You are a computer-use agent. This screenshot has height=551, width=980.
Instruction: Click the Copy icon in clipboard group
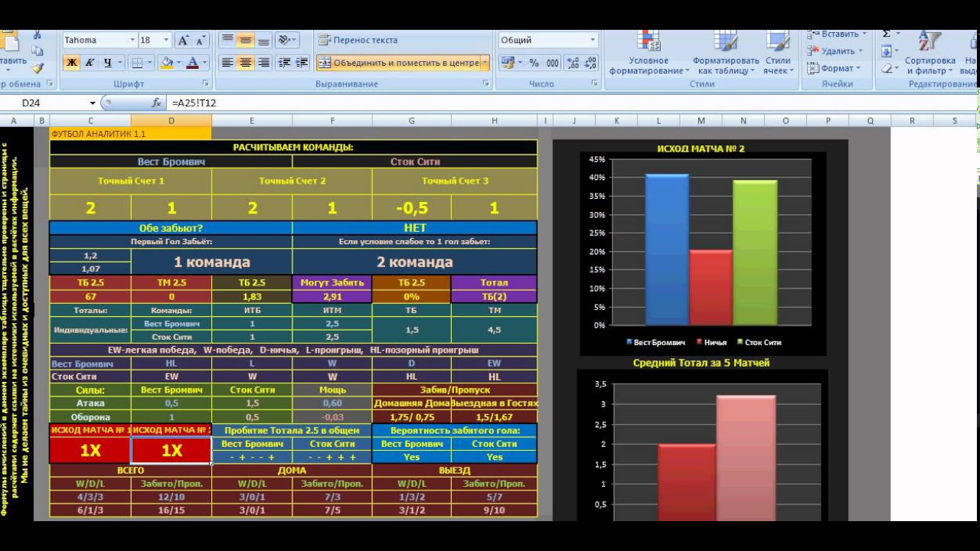38,51
